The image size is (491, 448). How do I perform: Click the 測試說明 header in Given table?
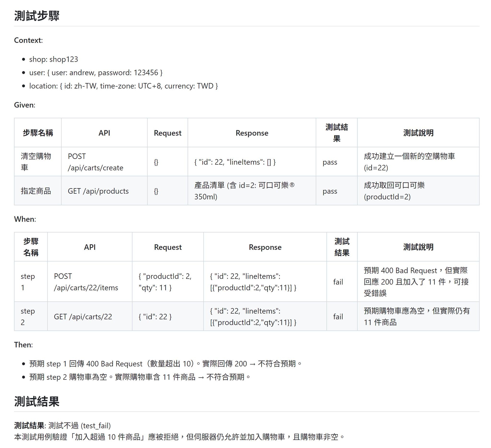tap(418, 133)
